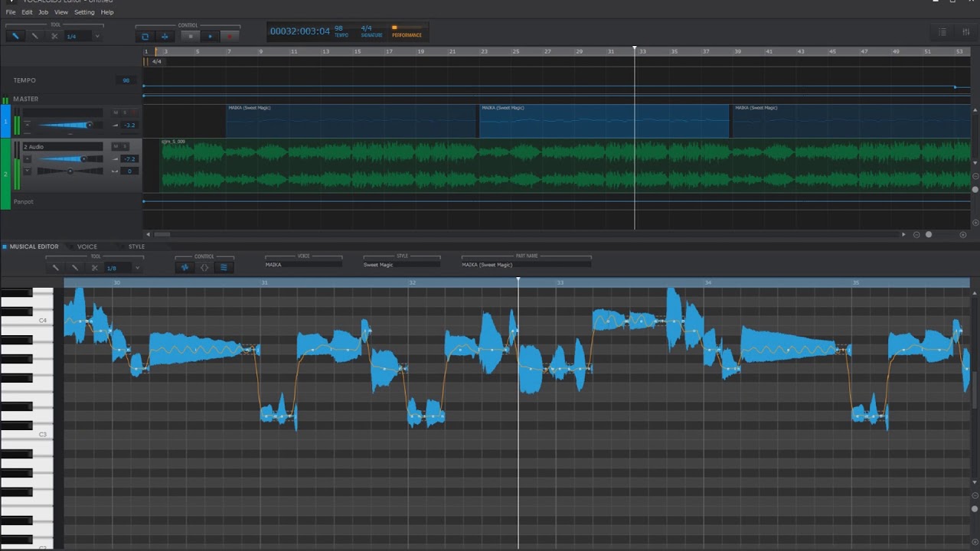The image size is (980, 551).
Task: Click the Voice field showing MAIKA
Action: (303, 265)
